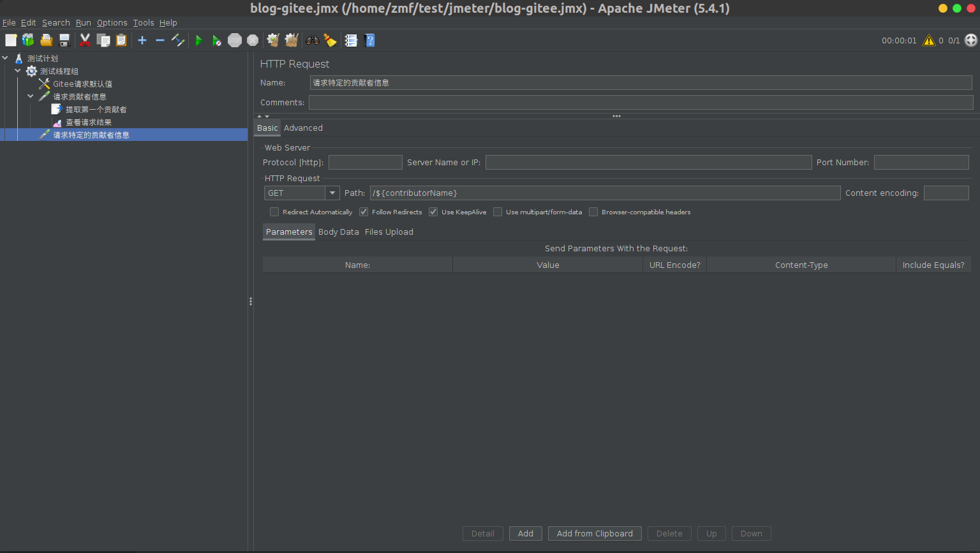Click Add from Clipboard button
Screen dimensions: 980x553
pos(595,533)
